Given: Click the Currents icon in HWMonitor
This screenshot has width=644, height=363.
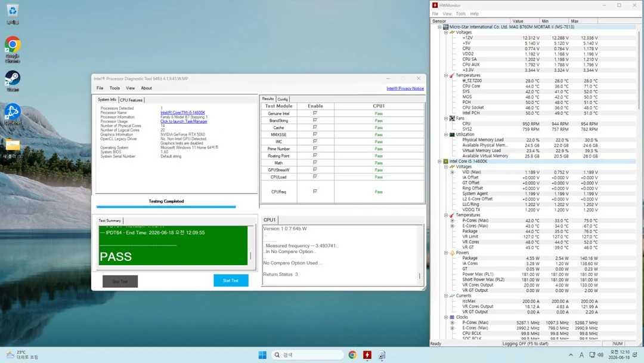Looking at the screenshot, I should click(x=452, y=296).
